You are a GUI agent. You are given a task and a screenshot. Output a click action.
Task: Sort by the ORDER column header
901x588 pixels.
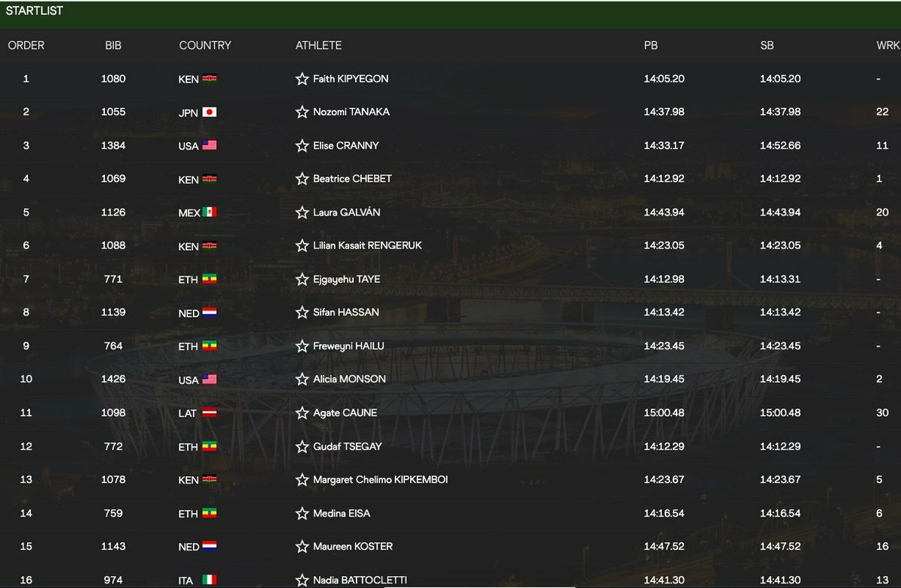tap(26, 45)
